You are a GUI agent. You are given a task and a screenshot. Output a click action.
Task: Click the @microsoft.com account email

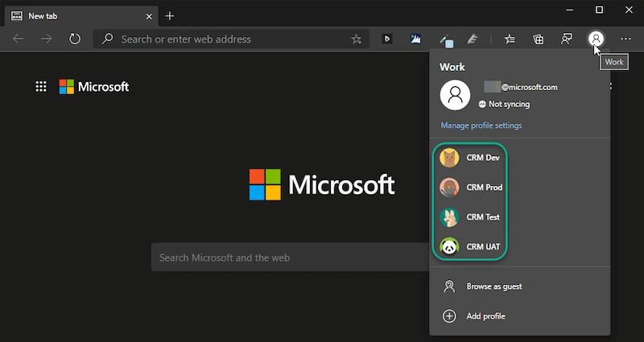point(521,87)
